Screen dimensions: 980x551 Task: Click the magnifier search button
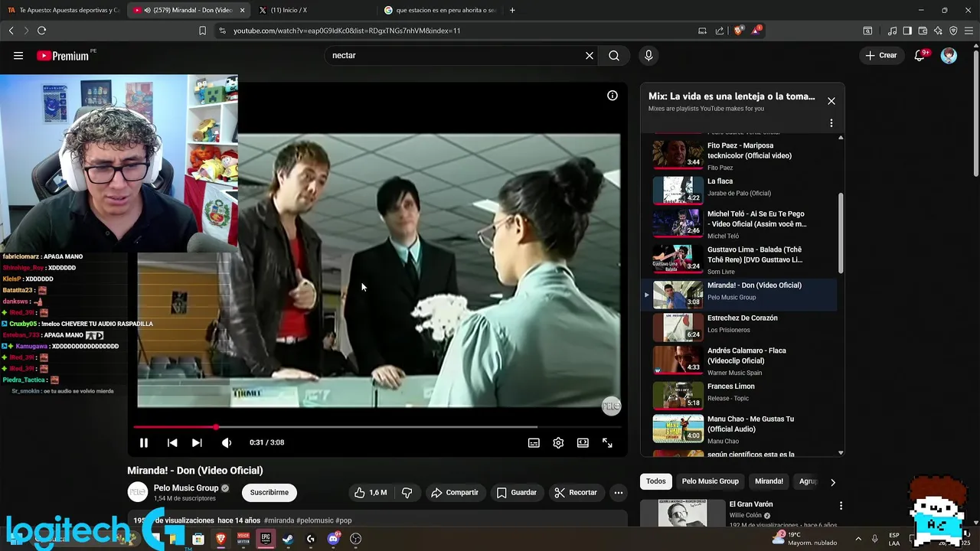[x=614, y=55]
